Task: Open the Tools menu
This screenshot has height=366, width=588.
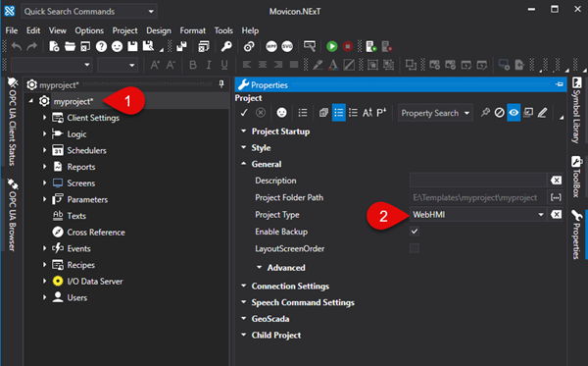Action: [223, 30]
